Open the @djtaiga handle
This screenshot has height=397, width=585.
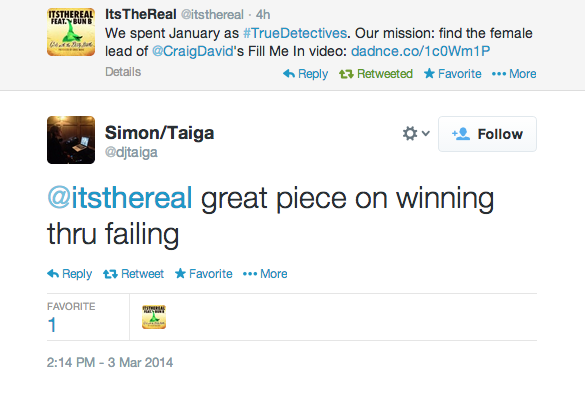[x=131, y=152]
